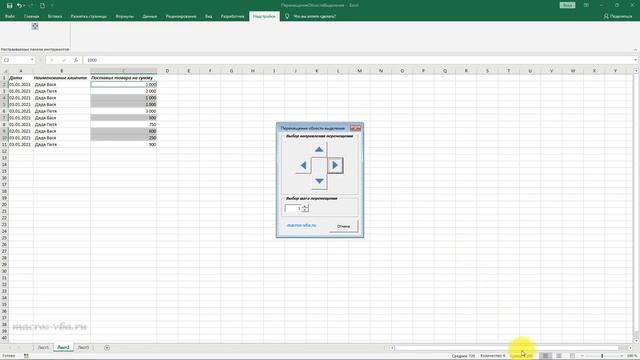
Task: Open the Review tab
Action: pos(181,16)
